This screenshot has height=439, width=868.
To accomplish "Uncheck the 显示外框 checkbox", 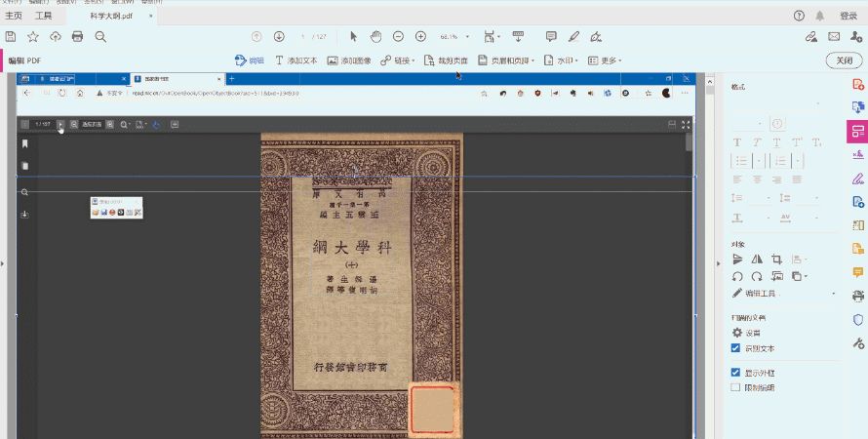I will click(735, 373).
